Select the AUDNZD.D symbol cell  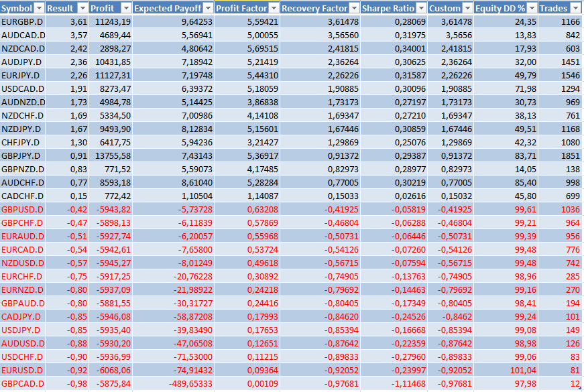pos(22,103)
